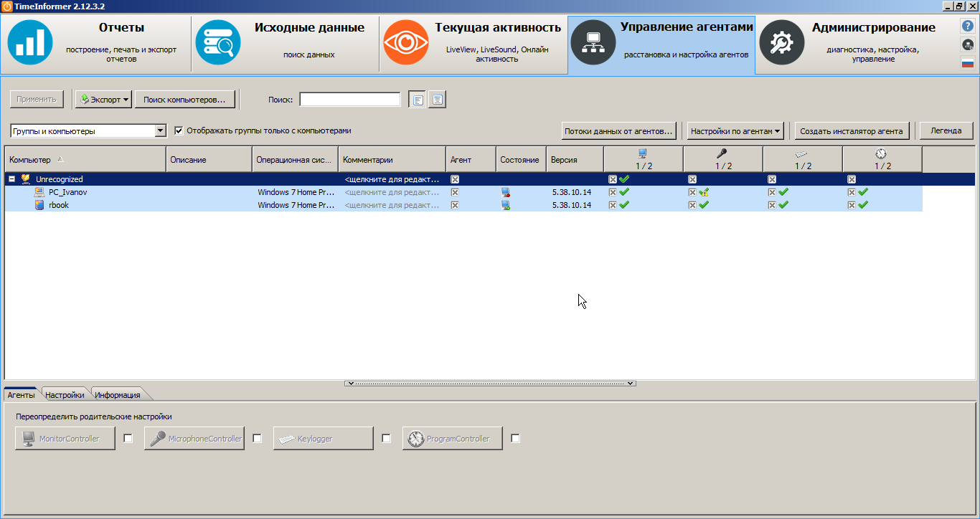This screenshot has height=519, width=980.
Task: Toggle monitor checkbox in PC_Ivanov row
Action: (613, 192)
